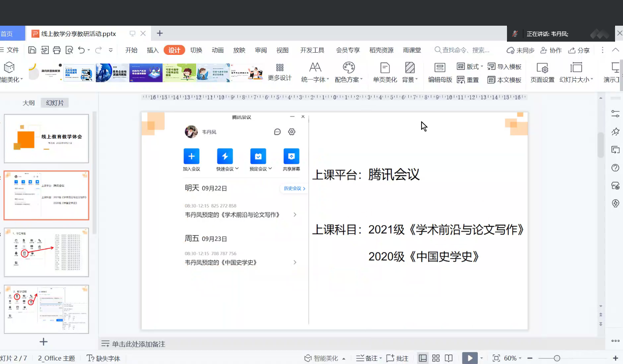Switch to the 开始 ribbon tab
The width and height of the screenshot is (623, 364).
(132, 50)
